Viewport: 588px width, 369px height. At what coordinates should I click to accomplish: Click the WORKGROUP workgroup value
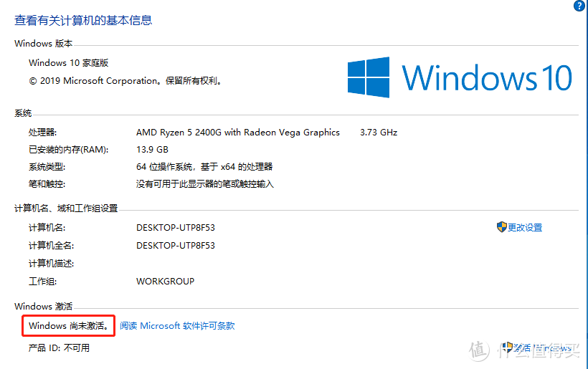point(166,282)
